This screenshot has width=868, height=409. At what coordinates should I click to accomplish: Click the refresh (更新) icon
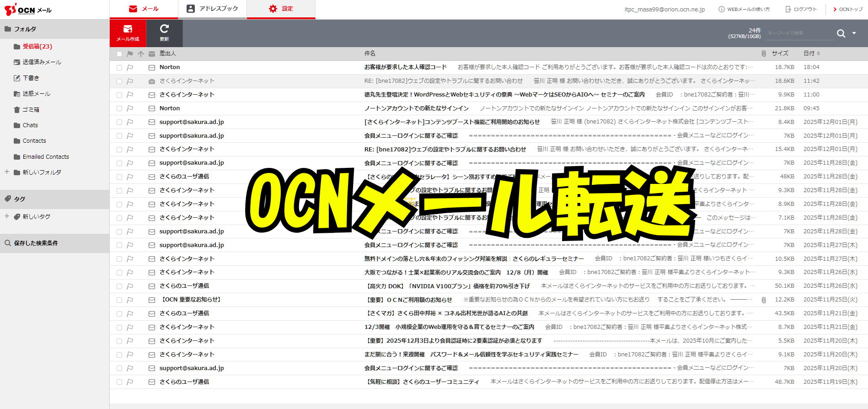(x=164, y=33)
